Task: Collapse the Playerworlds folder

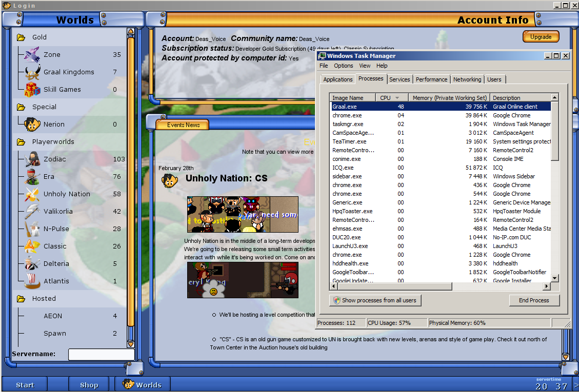Action: point(21,142)
